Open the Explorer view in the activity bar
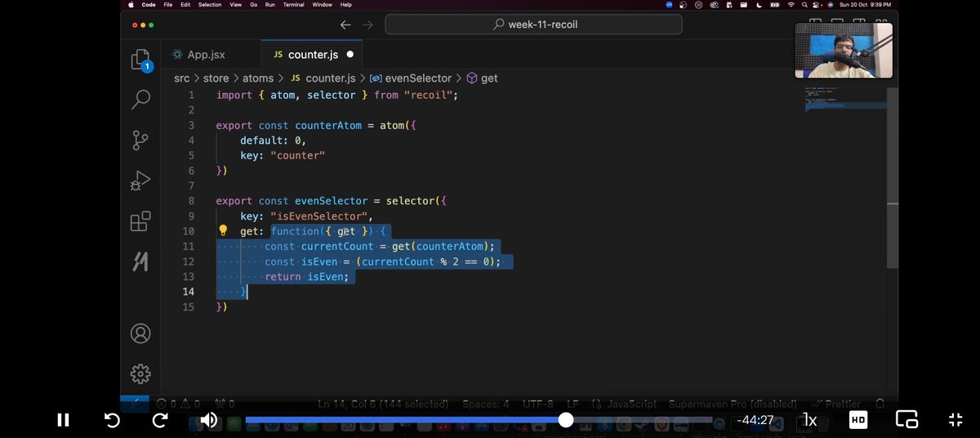The width and height of the screenshot is (980, 438). pyautogui.click(x=140, y=60)
